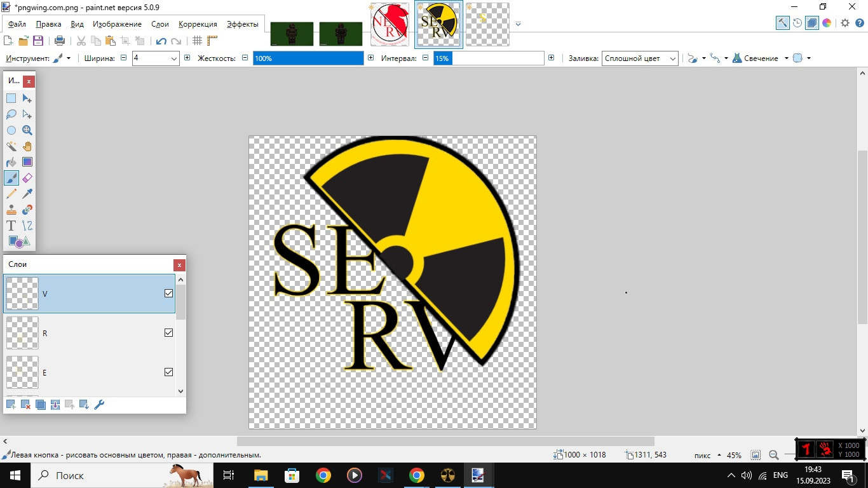Toggle the rulers icon
Image resolution: width=868 pixels, height=488 pixels.
[212, 41]
